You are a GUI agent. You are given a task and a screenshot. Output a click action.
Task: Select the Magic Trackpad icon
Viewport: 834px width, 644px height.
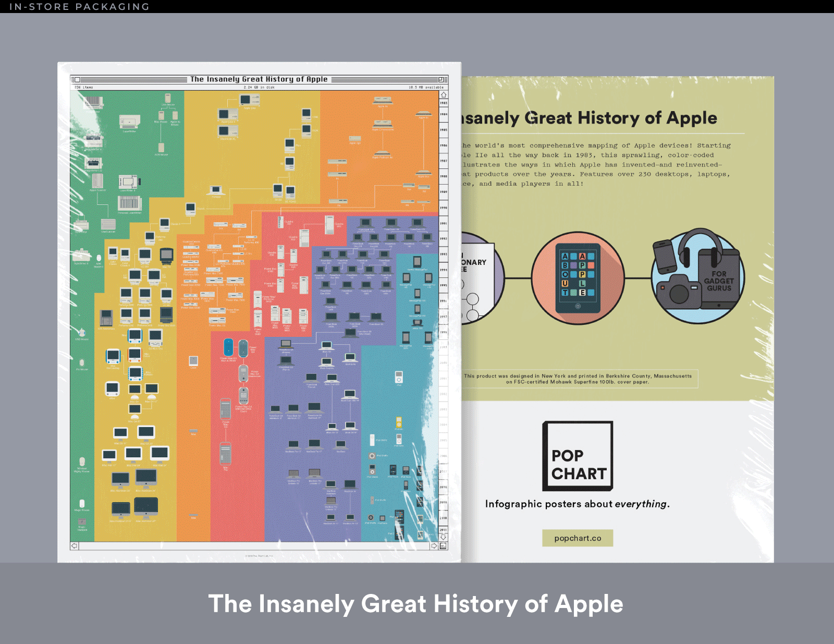tap(82, 521)
